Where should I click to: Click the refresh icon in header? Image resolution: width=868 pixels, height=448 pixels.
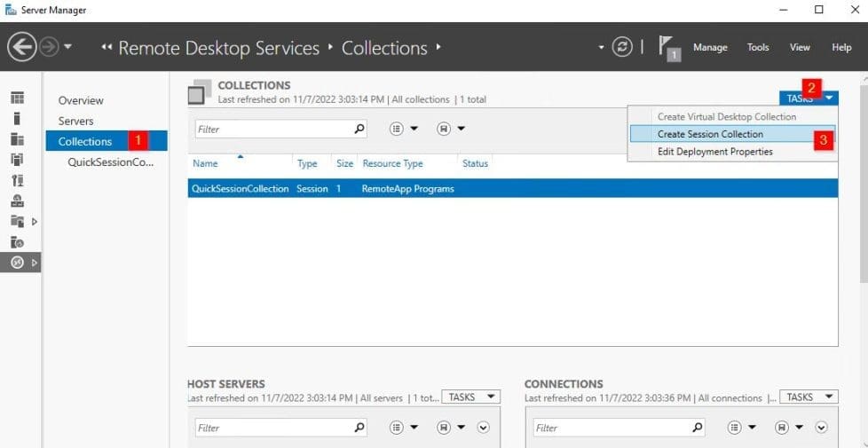(622, 47)
